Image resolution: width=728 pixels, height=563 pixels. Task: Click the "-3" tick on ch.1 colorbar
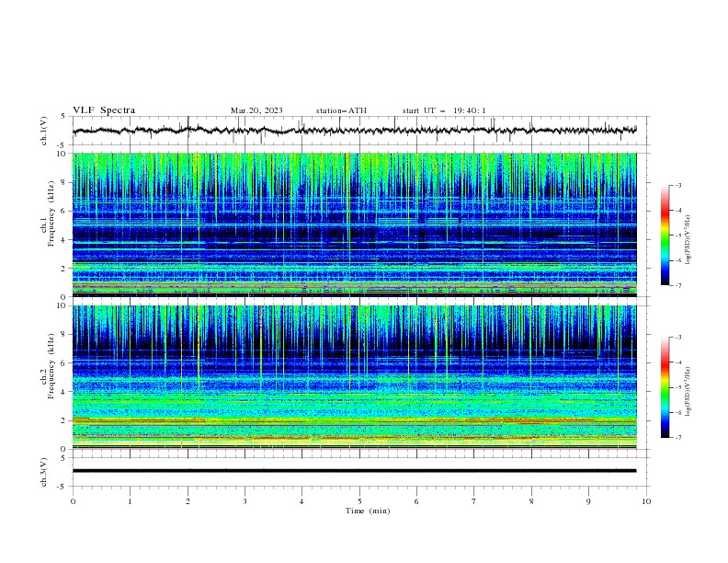click(x=677, y=186)
